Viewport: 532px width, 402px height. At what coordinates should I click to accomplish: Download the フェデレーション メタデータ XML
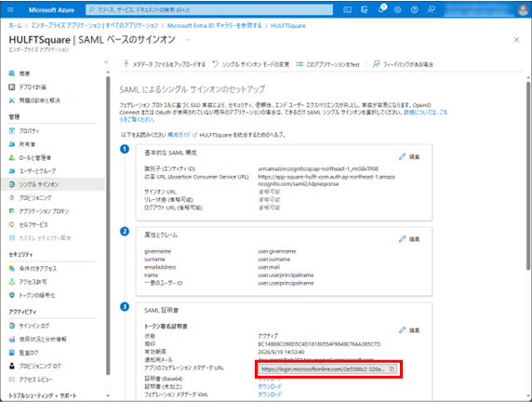coord(270,395)
